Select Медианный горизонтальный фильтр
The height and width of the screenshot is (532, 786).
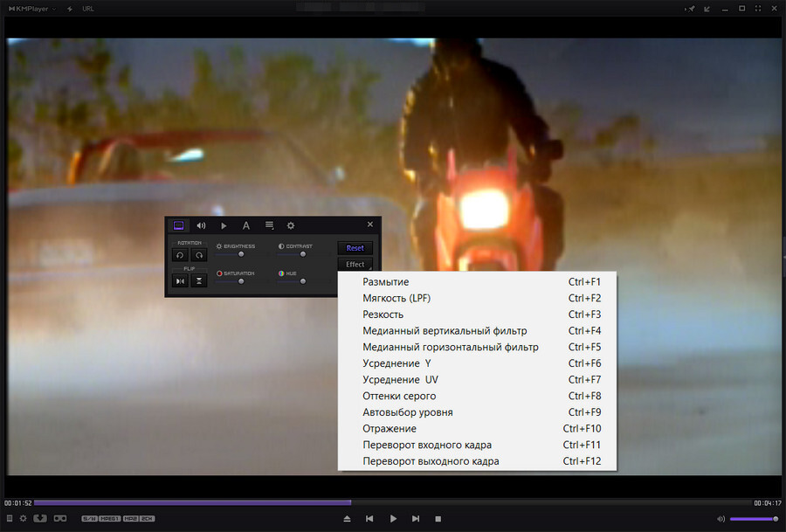pyautogui.click(x=477, y=347)
